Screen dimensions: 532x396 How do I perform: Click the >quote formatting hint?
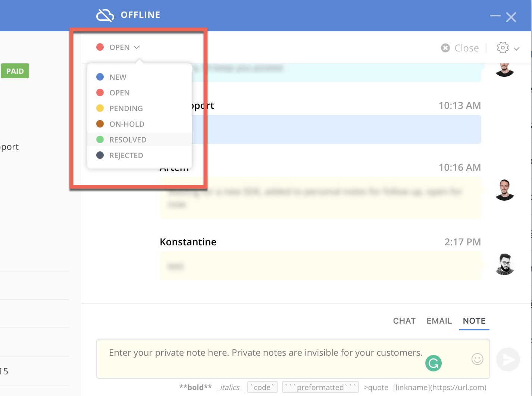(376, 387)
